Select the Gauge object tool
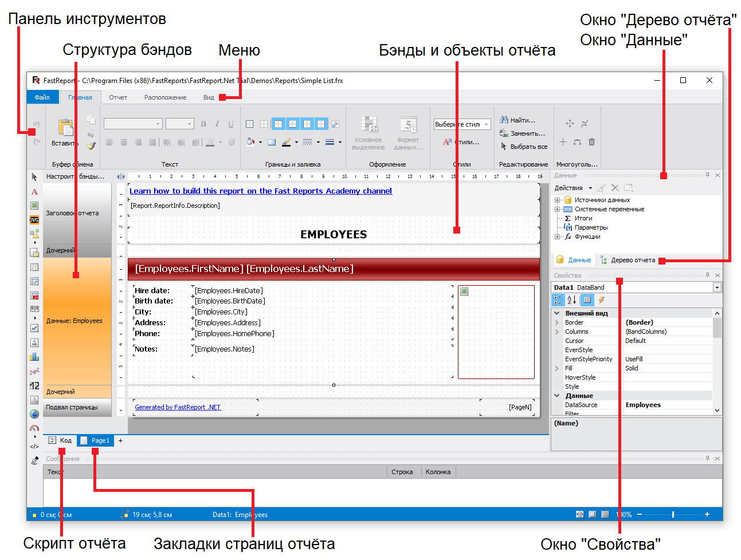The width and height of the screenshot is (741, 560). [x=34, y=428]
